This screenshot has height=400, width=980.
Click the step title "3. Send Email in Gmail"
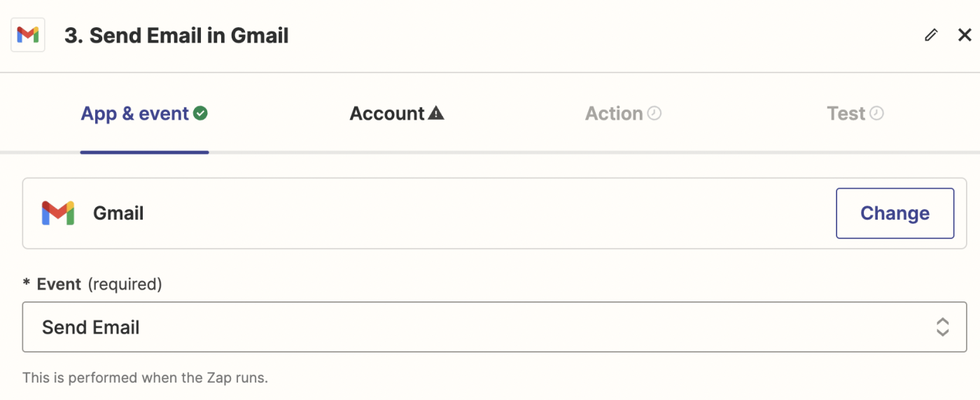(x=176, y=36)
